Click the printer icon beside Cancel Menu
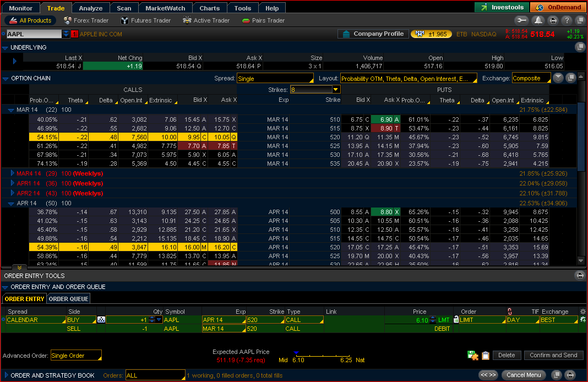Image resolution: width=588 pixels, height=382 pixels. (x=570, y=375)
